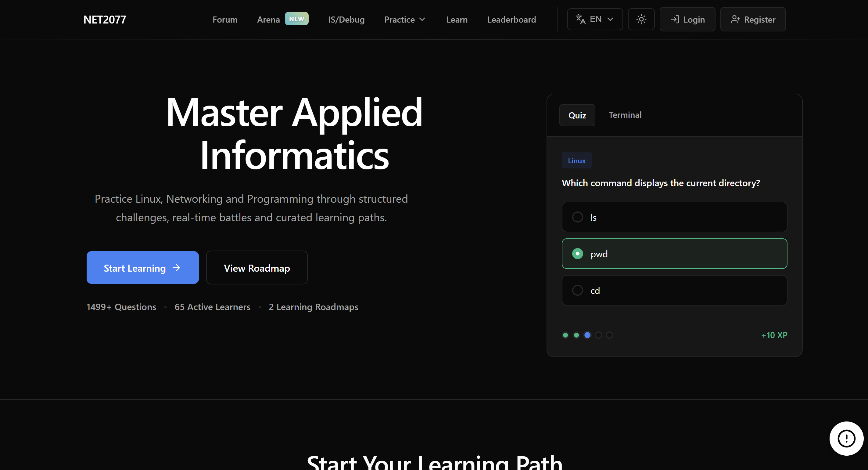
Task: Switch to the Terminal tab
Action: (x=625, y=115)
